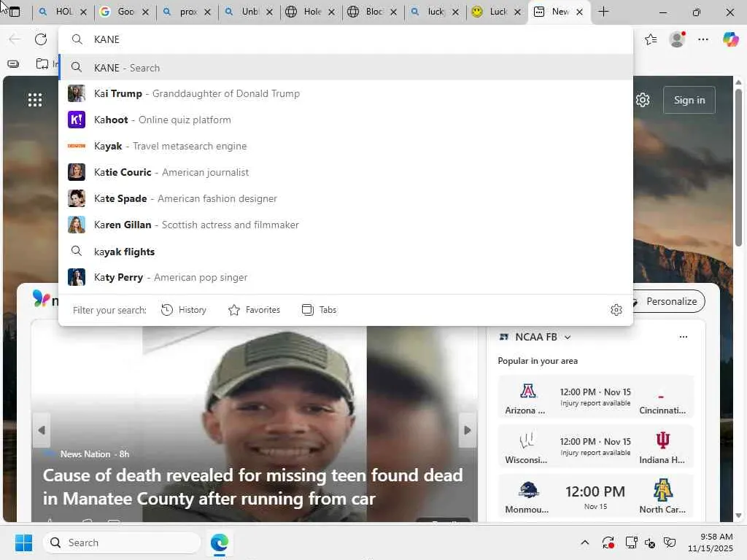Viewport: 747px width, 560px height.
Task: Open search suggestion settings gear
Action: 616,310
